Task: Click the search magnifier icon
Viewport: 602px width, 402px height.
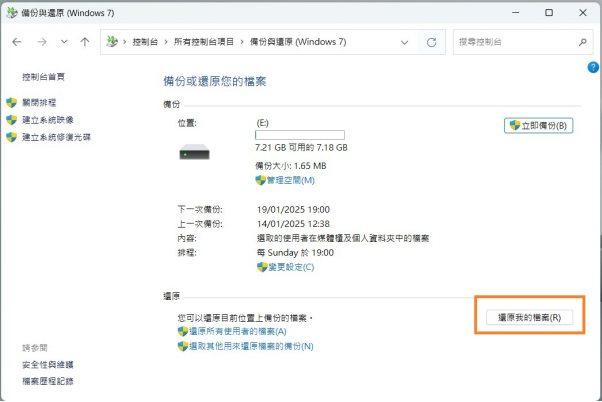Action: [x=582, y=42]
